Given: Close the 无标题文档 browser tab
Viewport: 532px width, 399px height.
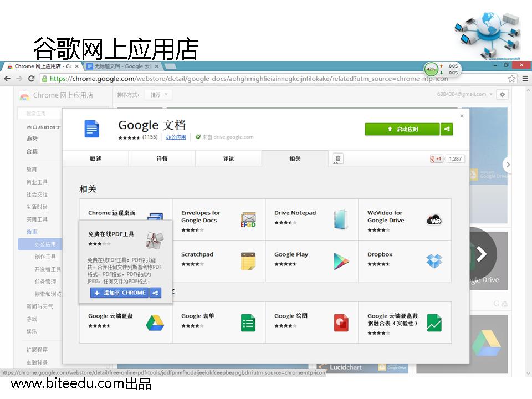Looking at the screenshot, I should (156, 66).
